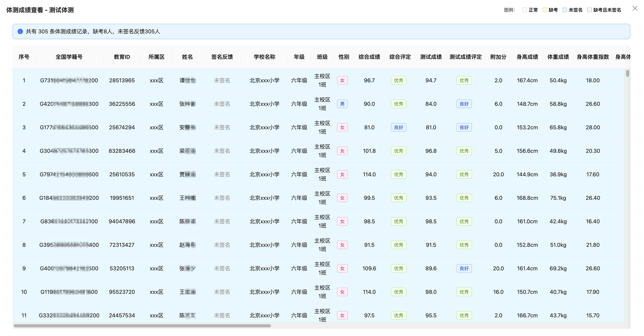Click the 良好 rating badge in row 3
This screenshot has height=336, width=644.
398,127
